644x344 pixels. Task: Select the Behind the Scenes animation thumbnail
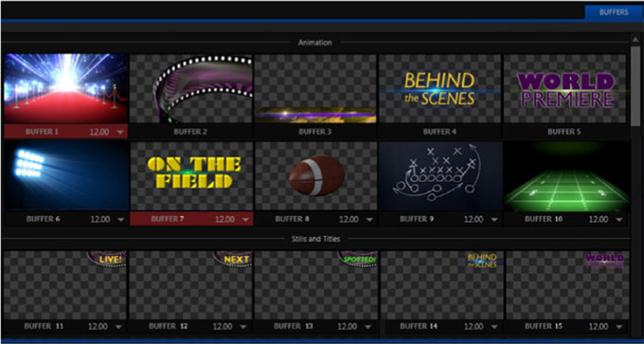click(439, 88)
